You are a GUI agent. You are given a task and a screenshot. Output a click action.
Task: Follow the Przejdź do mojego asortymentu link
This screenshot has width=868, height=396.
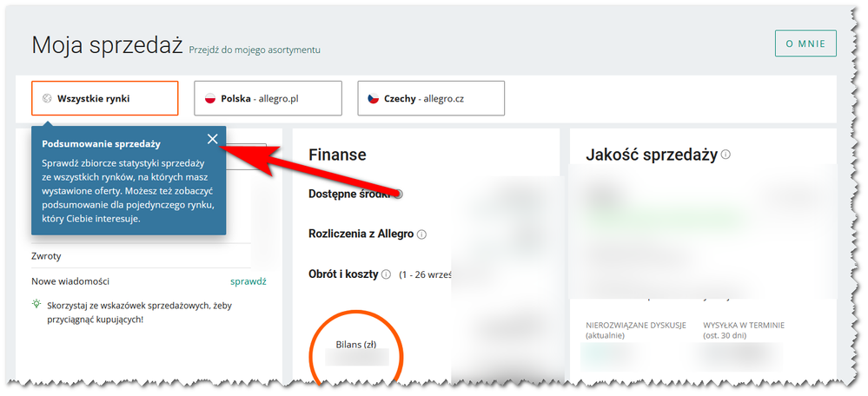(255, 51)
